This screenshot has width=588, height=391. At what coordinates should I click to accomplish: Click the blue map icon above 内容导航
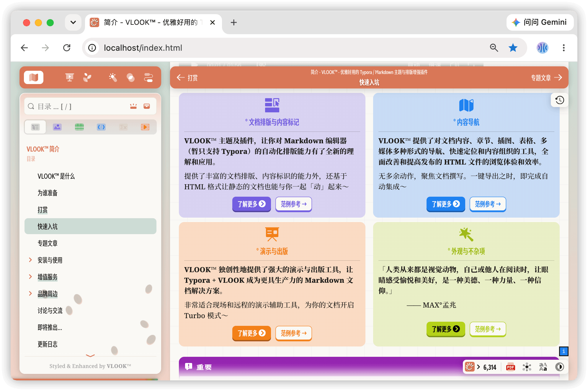click(466, 105)
